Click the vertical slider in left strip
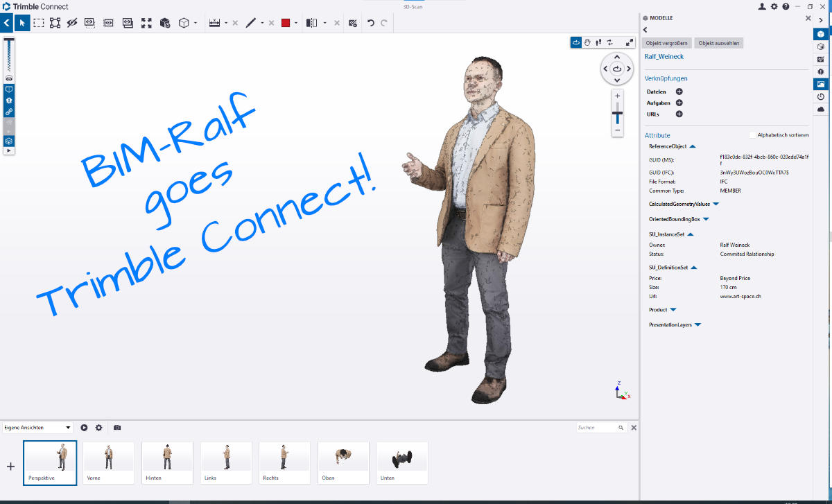 (x=9, y=55)
